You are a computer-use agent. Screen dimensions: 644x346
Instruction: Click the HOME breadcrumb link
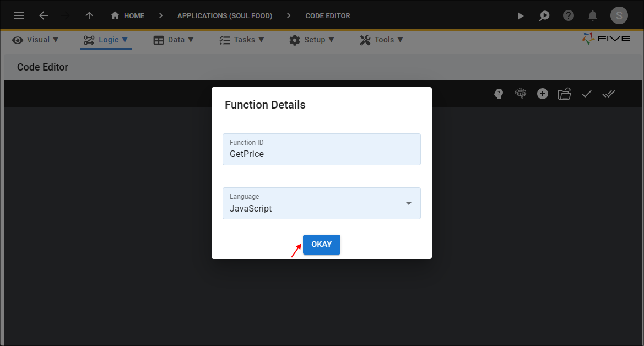coord(134,15)
